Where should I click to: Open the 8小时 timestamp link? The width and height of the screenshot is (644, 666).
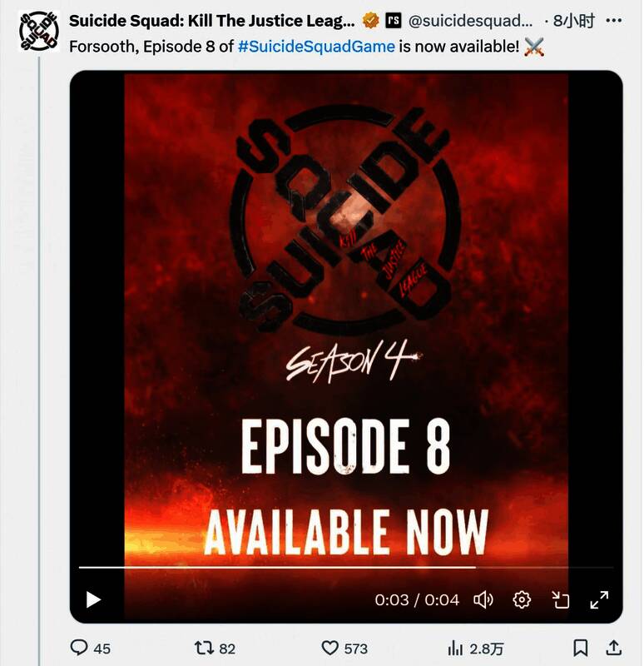tap(574, 20)
